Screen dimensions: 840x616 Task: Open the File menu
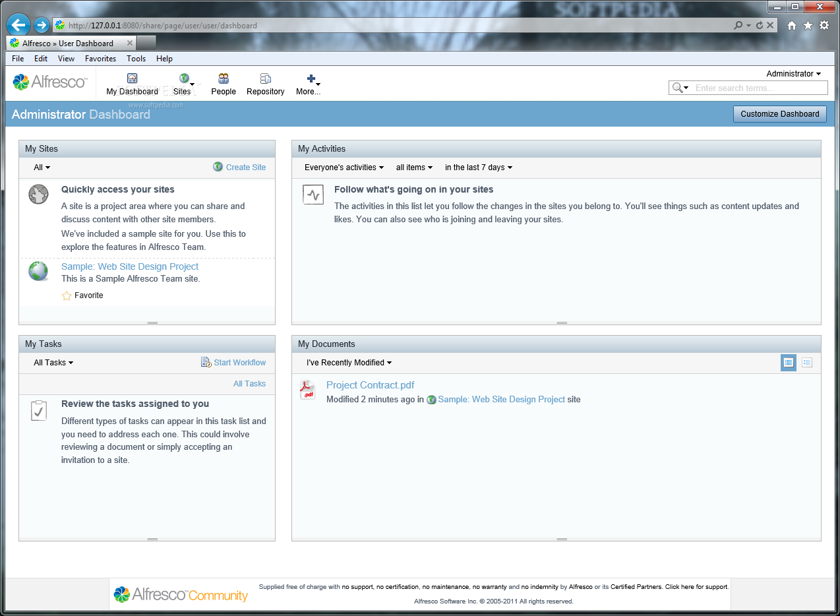pyautogui.click(x=18, y=59)
